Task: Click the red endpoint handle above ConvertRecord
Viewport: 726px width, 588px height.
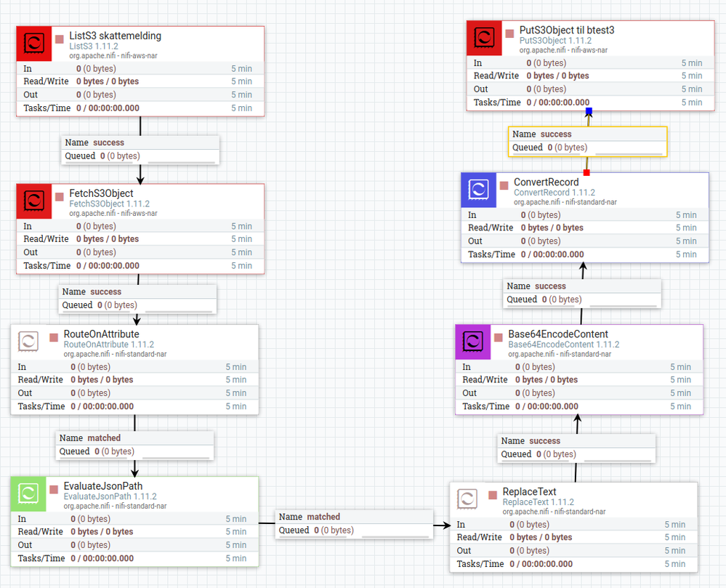Action: coord(586,173)
